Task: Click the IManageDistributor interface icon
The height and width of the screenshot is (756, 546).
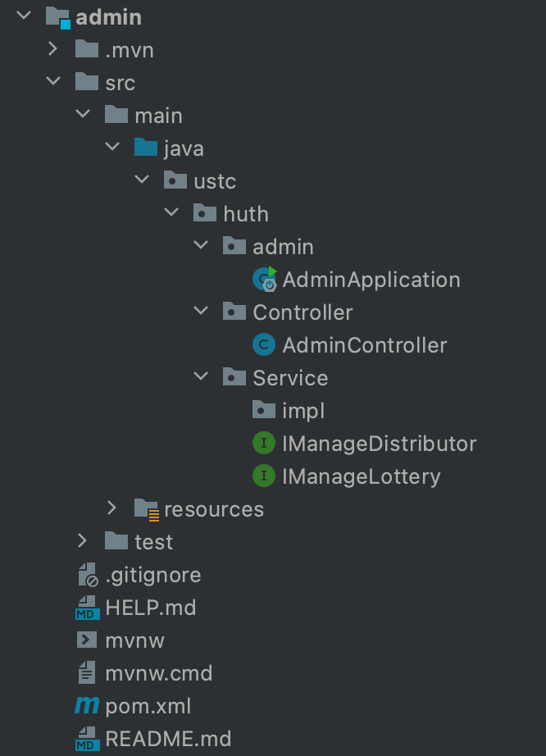Action: [264, 444]
